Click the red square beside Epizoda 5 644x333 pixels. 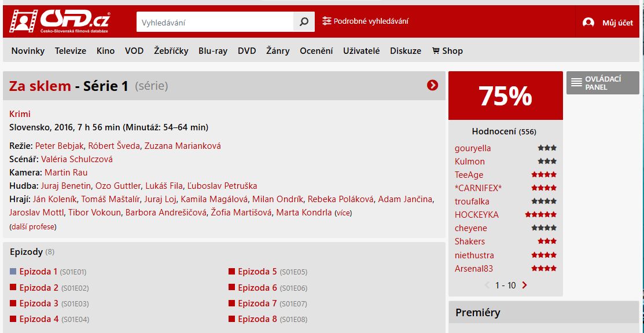(231, 272)
